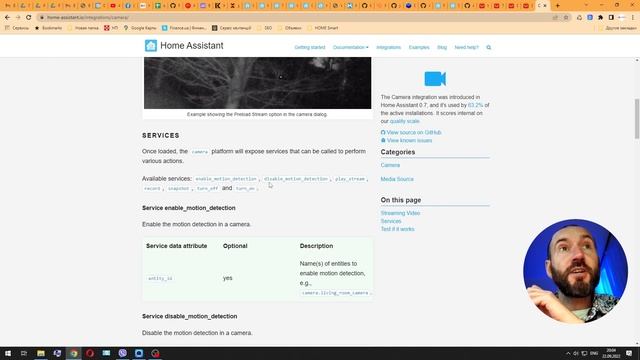Bookmark this page with the star icon

566,18
